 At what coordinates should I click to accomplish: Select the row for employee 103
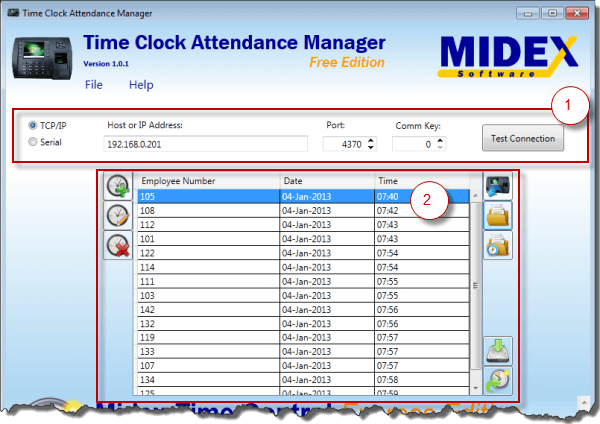click(303, 295)
